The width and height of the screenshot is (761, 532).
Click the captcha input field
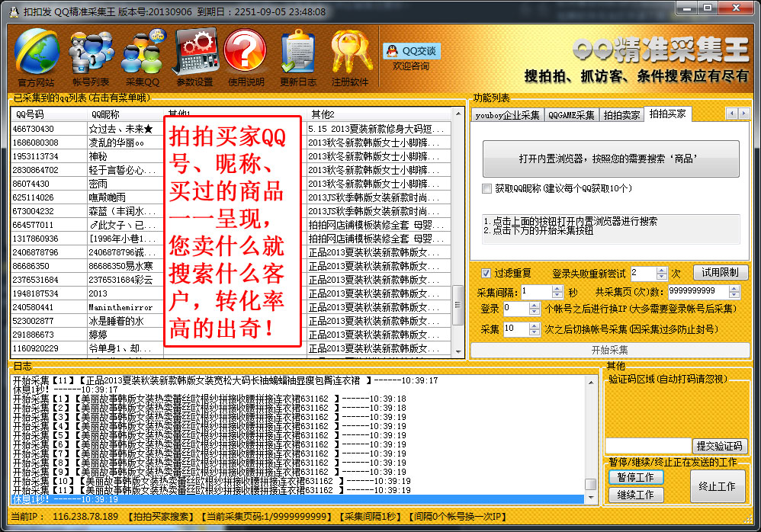click(x=648, y=446)
